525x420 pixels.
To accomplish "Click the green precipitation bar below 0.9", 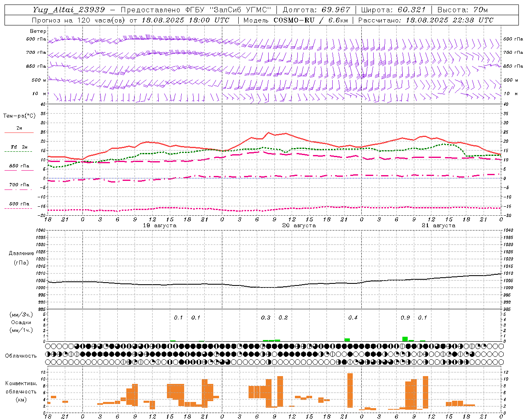I will (x=405, y=339).
